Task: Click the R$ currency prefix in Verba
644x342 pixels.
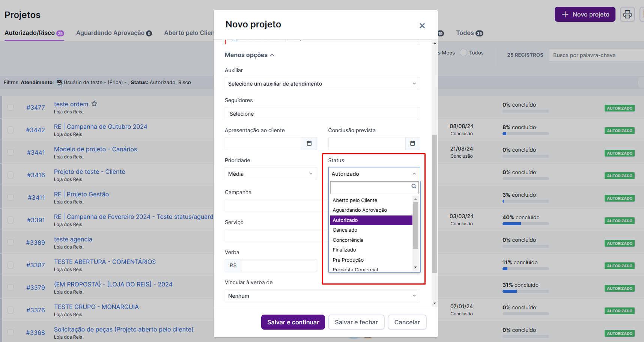Action: (233, 265)
